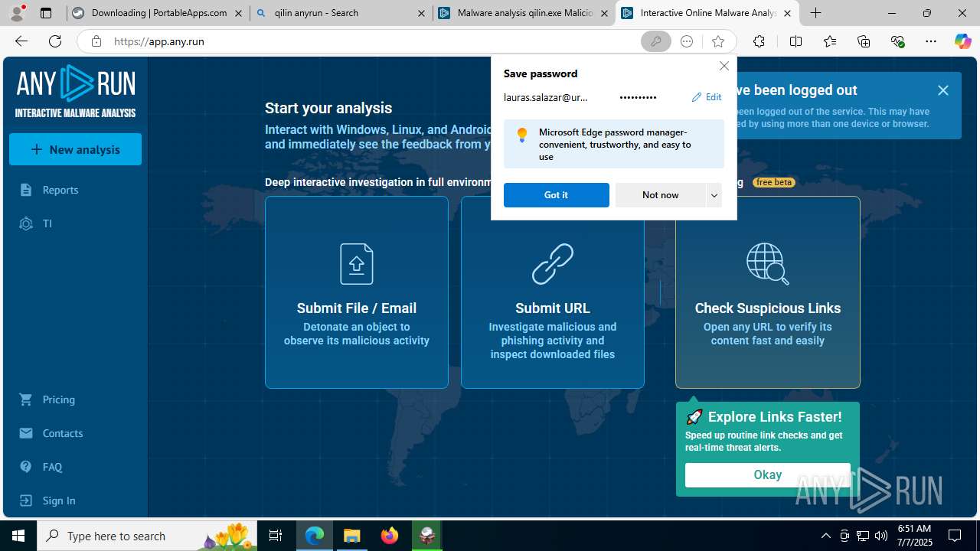This screenshot has height=551, width=980.
Task: Go back with the browser back arrow
Action: point(21,41)
